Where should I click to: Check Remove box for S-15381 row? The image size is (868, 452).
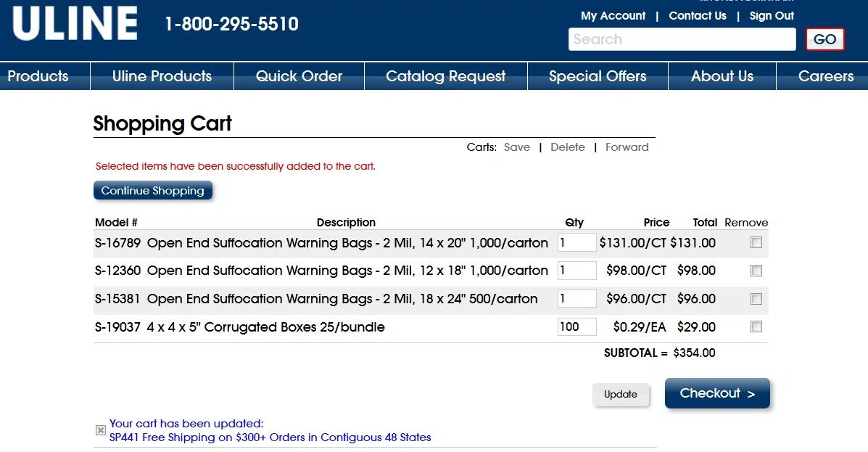756,299
